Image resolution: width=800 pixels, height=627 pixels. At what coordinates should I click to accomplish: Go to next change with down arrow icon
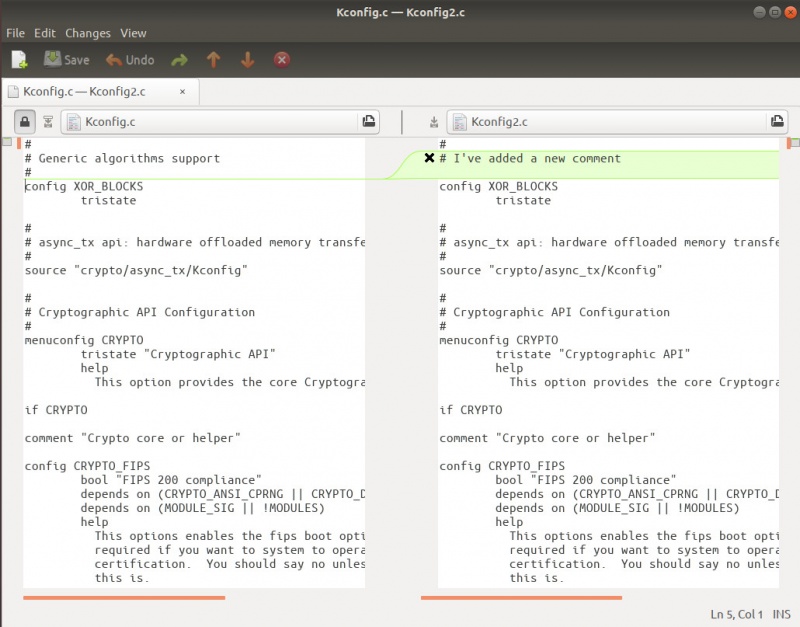(x=247, y=60)
